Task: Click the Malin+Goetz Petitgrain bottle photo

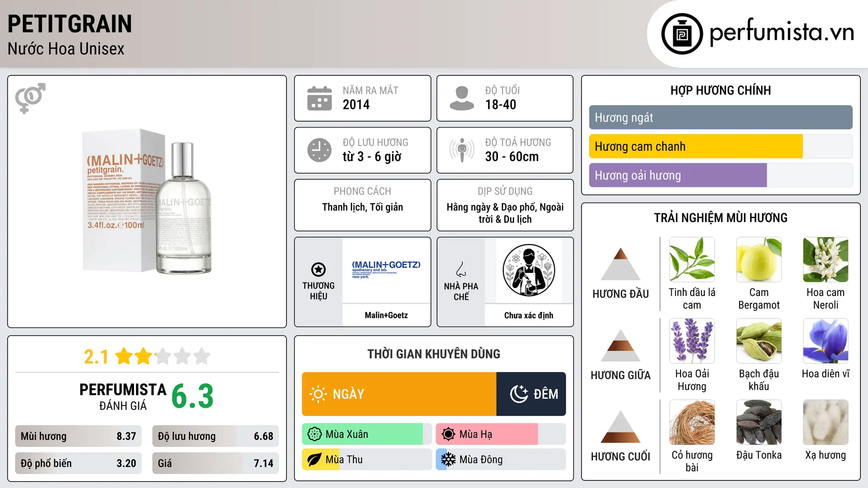Action: tap(147, 201)
